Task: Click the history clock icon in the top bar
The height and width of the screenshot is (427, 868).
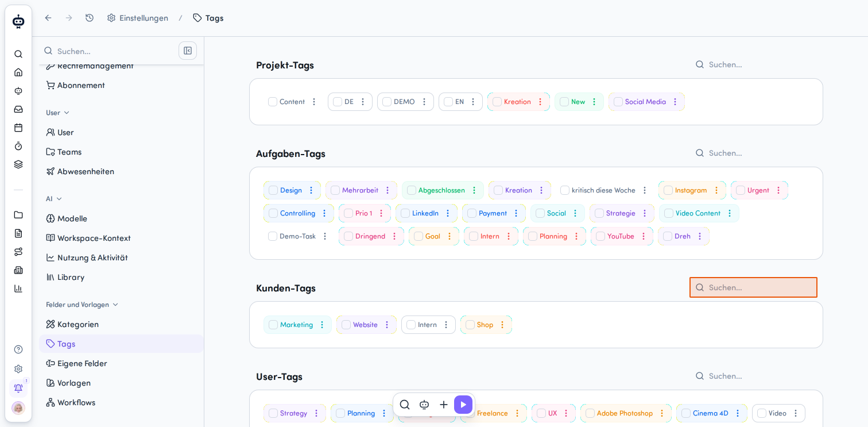Action: coord(90,18)
